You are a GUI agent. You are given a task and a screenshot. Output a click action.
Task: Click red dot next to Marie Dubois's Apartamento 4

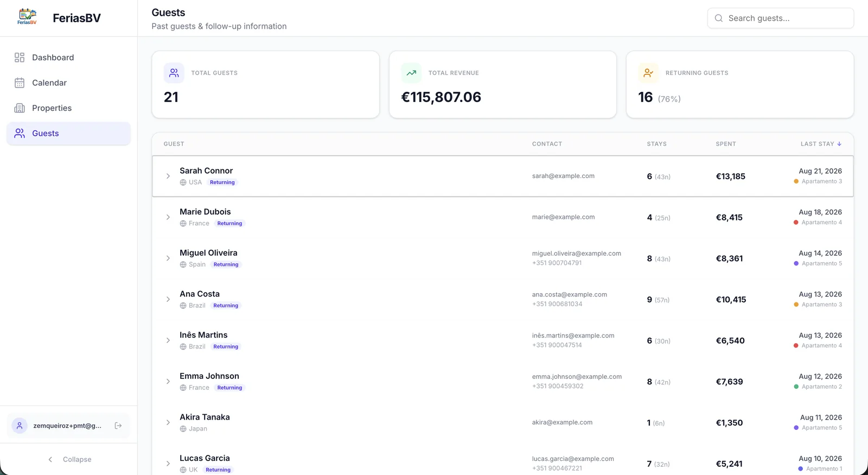(796, 223)
